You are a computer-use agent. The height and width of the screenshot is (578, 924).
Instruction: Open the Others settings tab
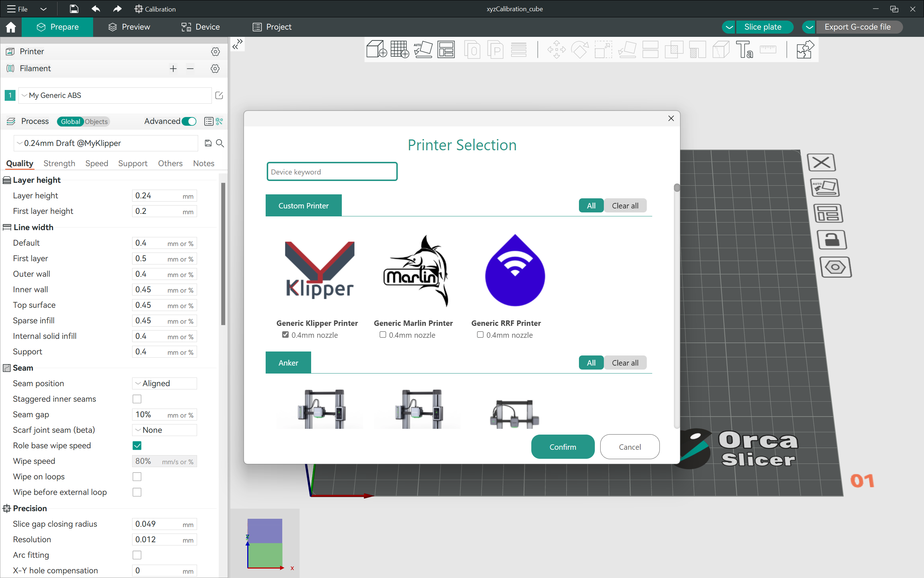[x=170, y=163]
